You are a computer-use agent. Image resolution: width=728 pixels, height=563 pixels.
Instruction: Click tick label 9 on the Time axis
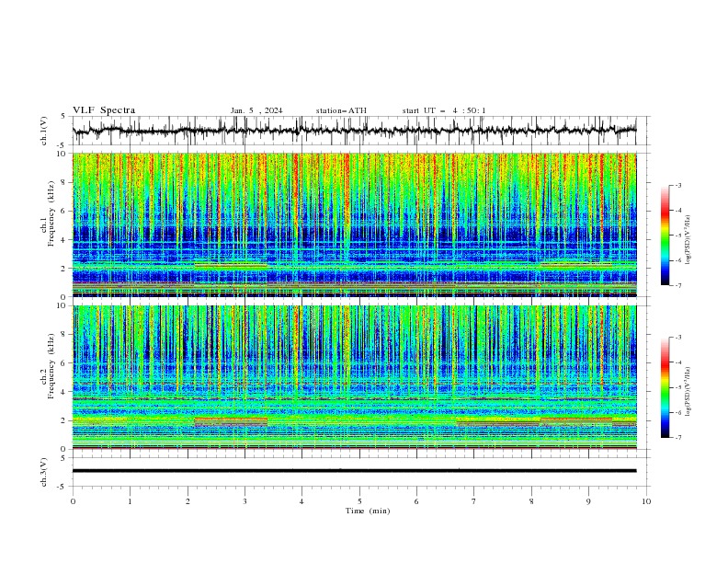click(588, 501)
